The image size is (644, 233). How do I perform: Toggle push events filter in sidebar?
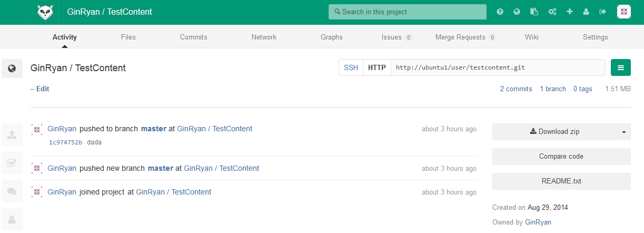click(x=12, y=134)
